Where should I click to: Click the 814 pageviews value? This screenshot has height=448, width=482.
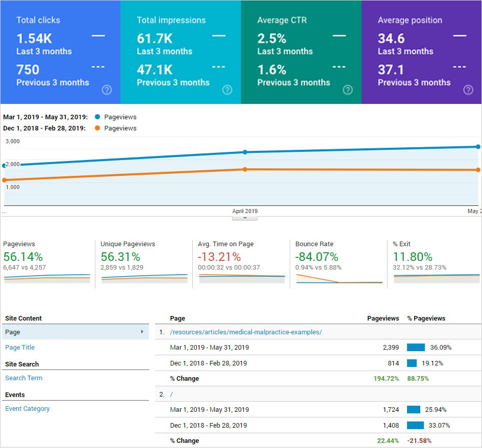393,363
